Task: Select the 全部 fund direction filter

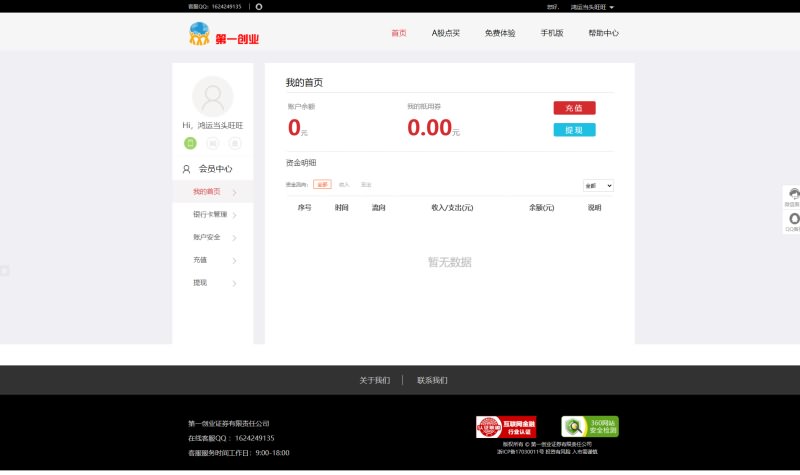Action: (x=322, y=185)
